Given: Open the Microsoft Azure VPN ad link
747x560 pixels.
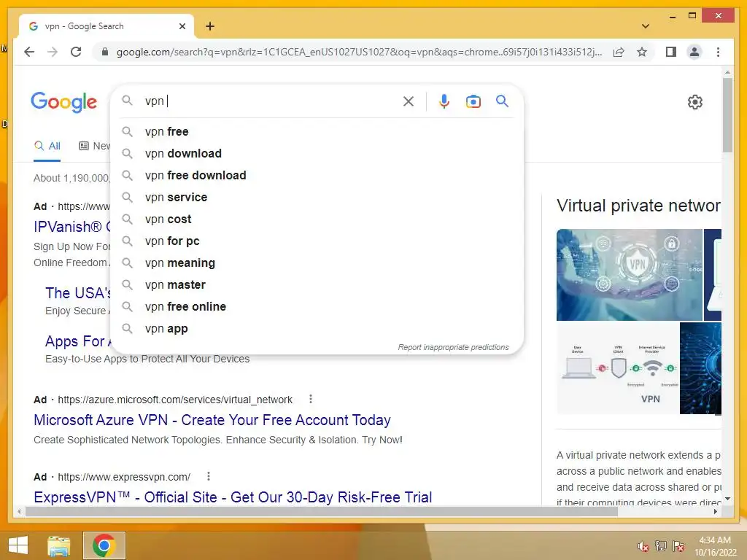Looking at the screenshot, I should pyautogui.click(x=212, y=420).
